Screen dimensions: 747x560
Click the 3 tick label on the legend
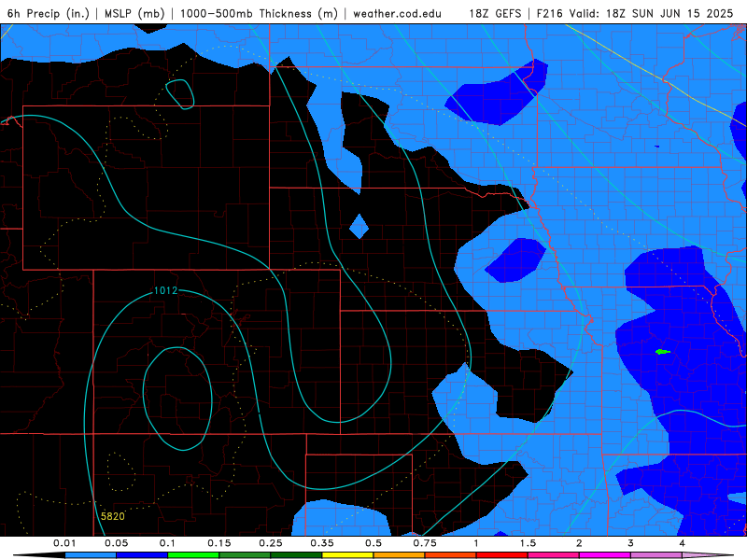(x=631, y=543)
